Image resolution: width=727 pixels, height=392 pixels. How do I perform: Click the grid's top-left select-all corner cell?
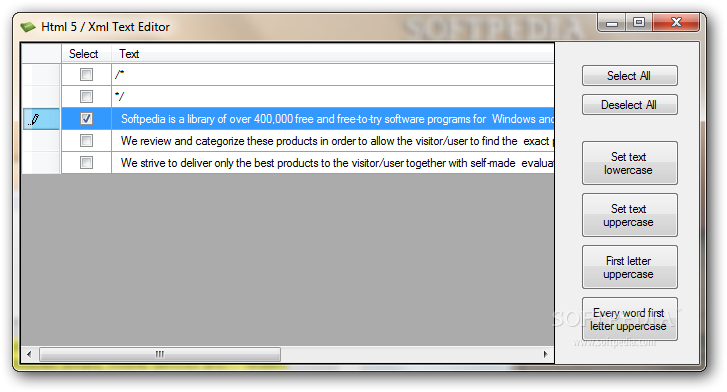tap(41, 54)
